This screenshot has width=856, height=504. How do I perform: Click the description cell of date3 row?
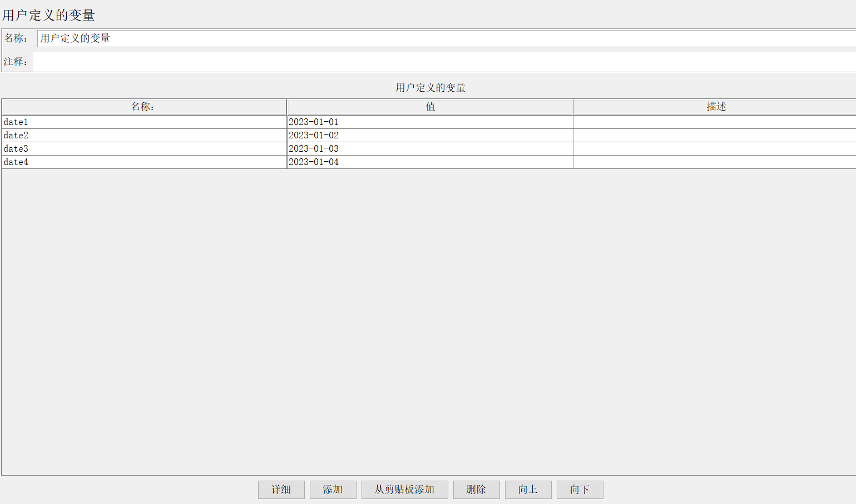point(715,148)
